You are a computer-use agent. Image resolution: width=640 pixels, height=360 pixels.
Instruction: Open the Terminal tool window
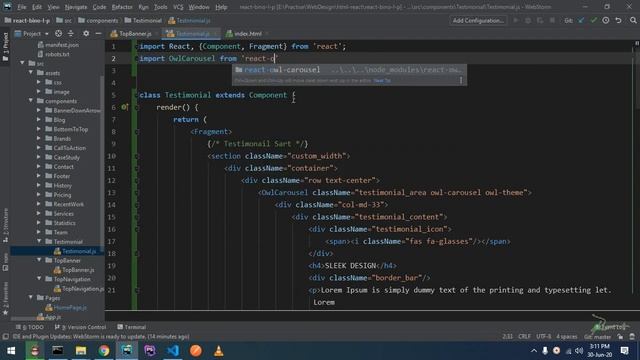pyautogui.click(x=131, y=327)
